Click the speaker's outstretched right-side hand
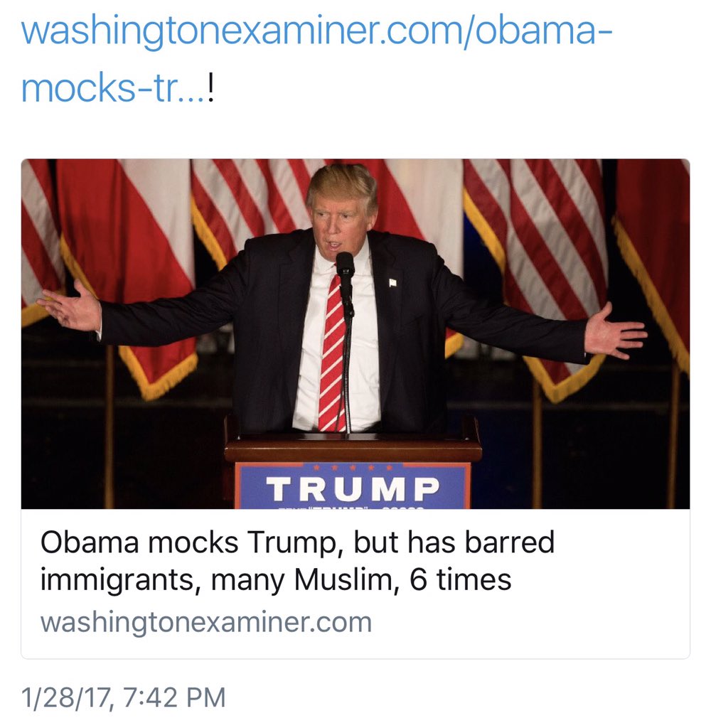 point(615,331)
